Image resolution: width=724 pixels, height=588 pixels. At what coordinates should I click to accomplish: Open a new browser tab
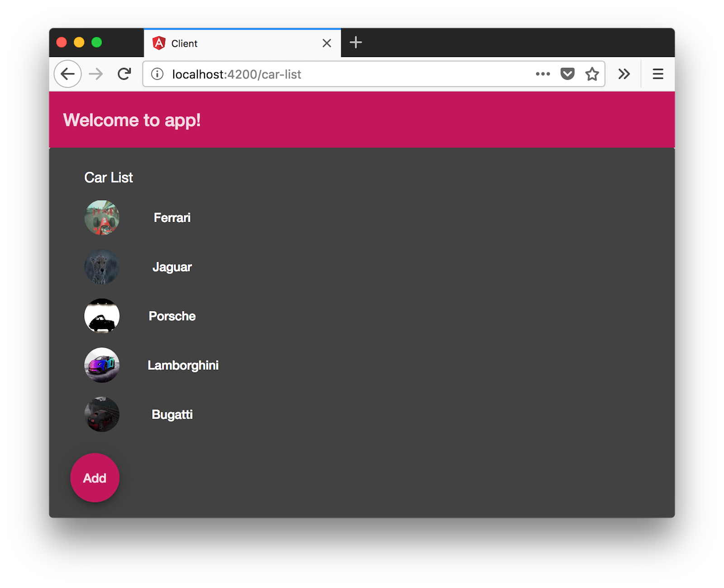point(356,43)
